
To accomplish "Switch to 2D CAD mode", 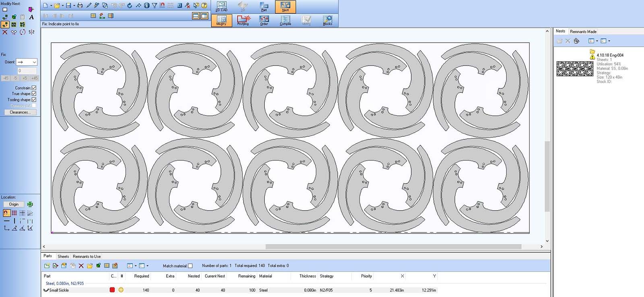I will pyautogui.click(x=221, y=6).
